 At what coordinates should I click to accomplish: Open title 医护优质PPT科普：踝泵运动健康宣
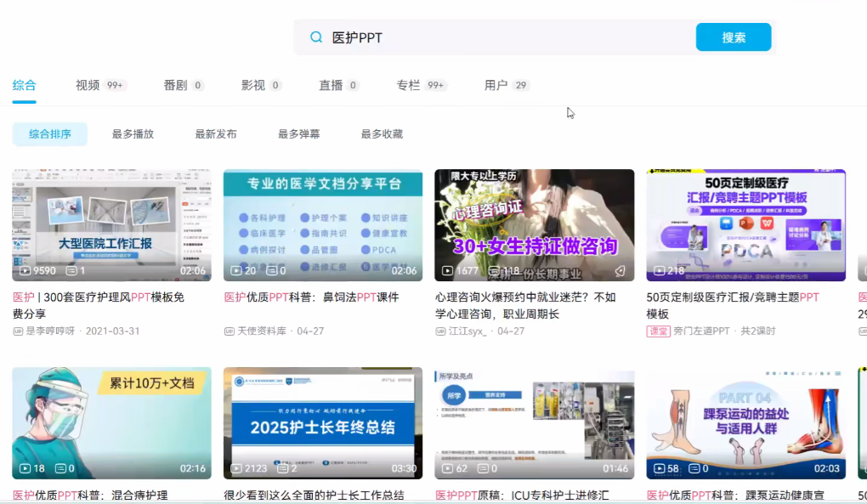click(x=735, y=496)
